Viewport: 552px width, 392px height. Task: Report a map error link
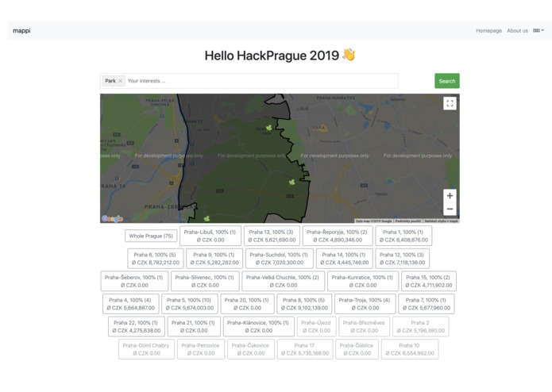coord(441,221)
